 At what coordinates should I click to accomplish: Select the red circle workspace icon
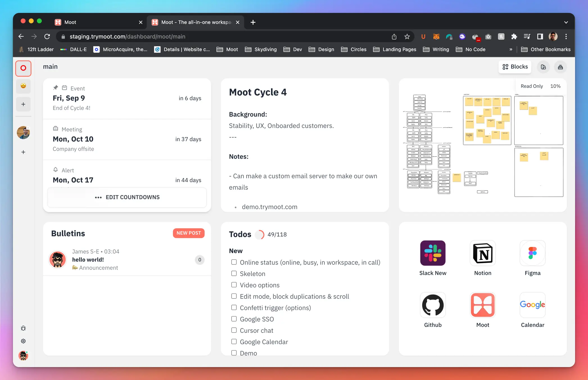tap(23, 68)
